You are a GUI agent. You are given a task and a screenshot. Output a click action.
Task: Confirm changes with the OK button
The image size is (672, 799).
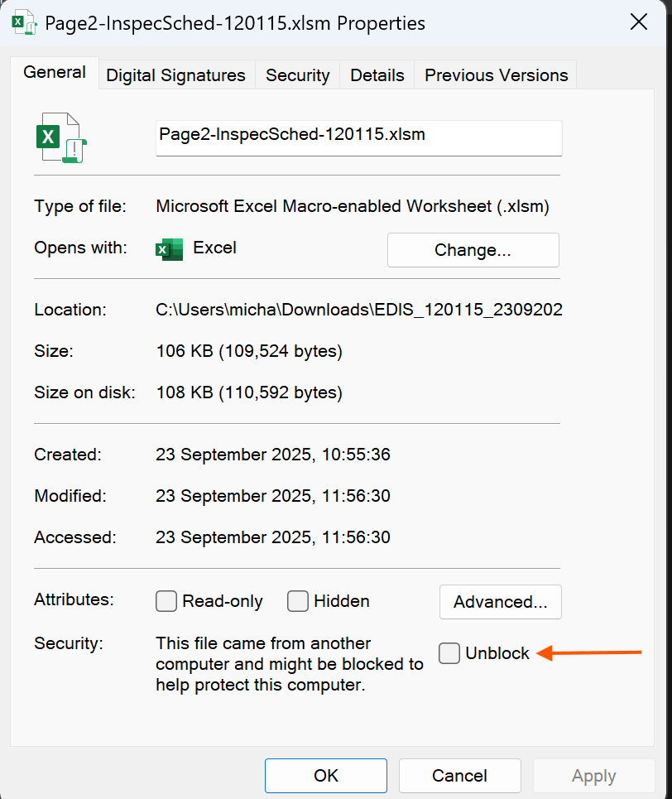[x=325, y=775]
